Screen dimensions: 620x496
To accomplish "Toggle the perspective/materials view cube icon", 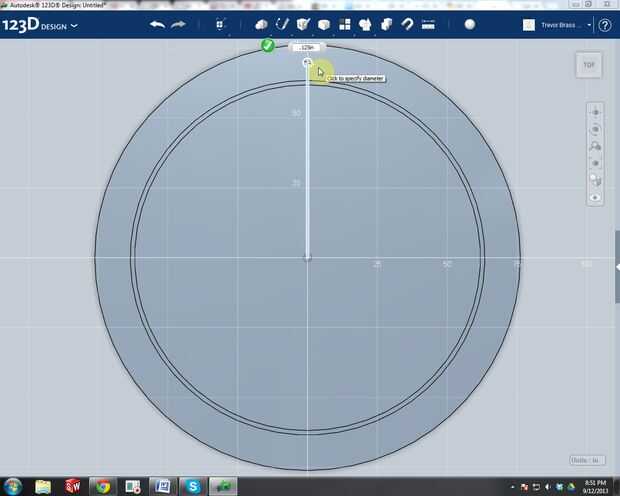I will coord(595,180).
